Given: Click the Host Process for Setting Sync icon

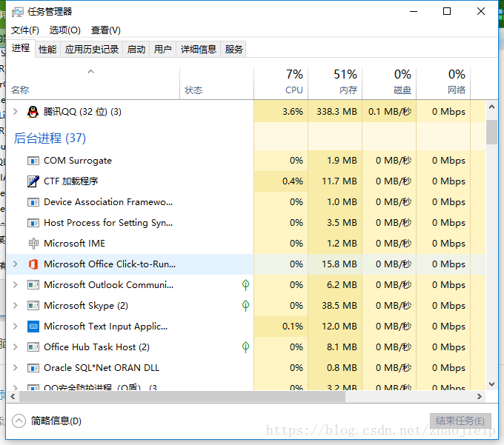Looking at the screenshot, I should tap(33, 223).
